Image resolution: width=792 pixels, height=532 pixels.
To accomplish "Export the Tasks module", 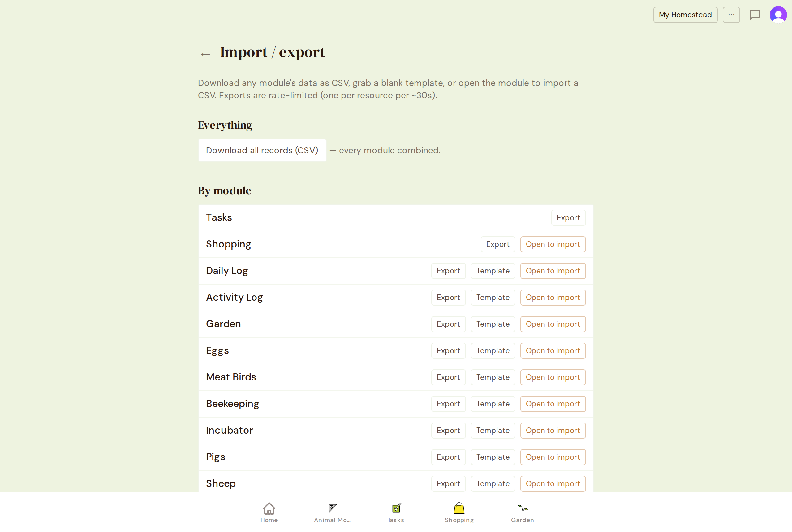I will coord(568,218).
